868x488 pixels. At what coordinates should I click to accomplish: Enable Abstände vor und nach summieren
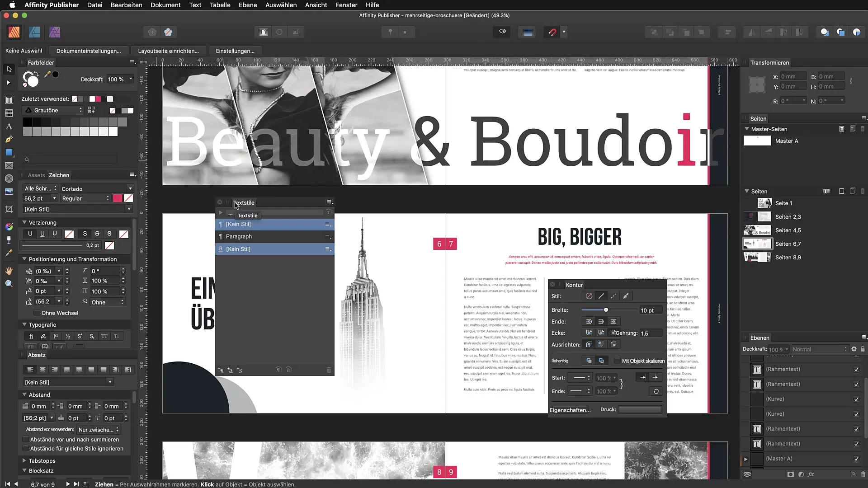26,439
